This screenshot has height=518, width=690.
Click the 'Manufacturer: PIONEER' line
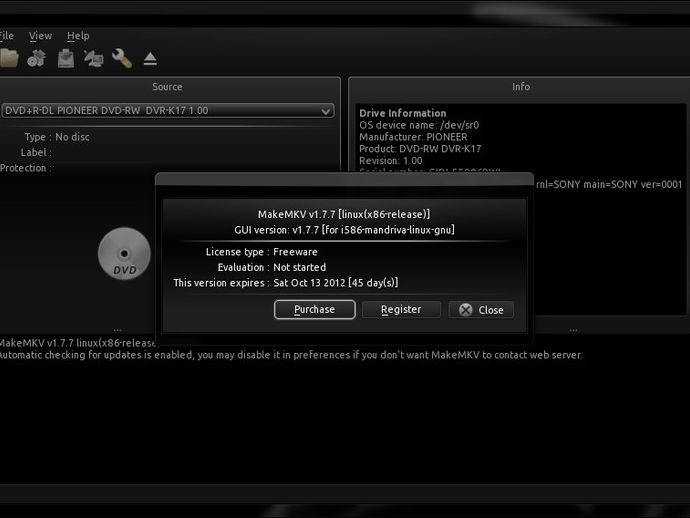(413, 137)
